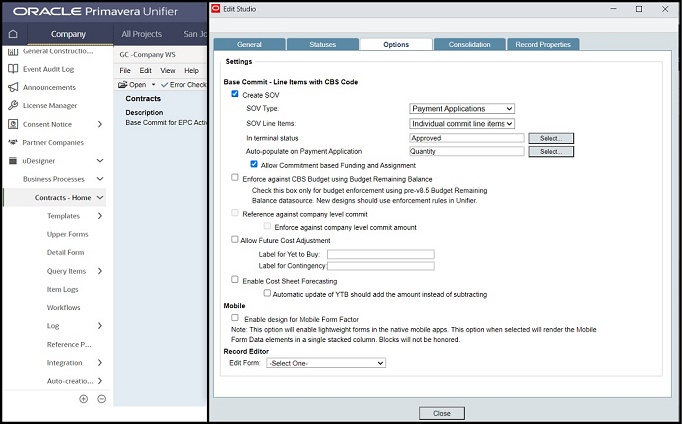Expand the Auto-creation chevron
Image resolution: width=683 pixels, height=424 pixels.
100,381
